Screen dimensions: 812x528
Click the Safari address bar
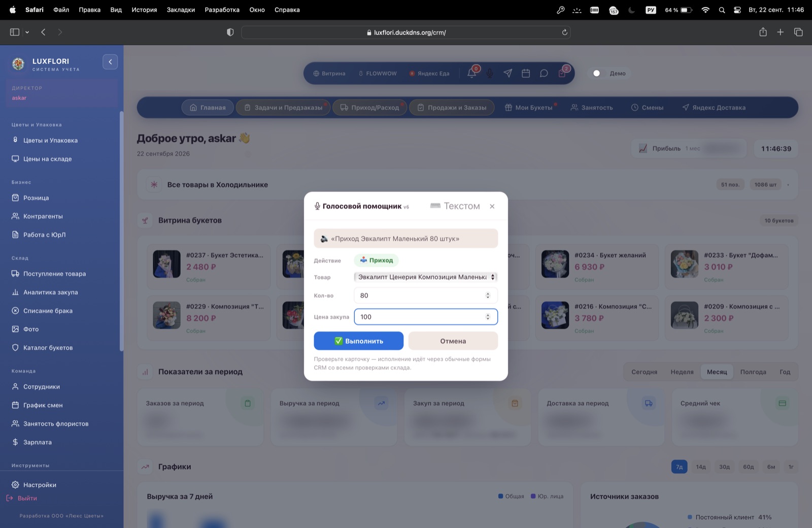pyautogui.click(x=406, y=32)
